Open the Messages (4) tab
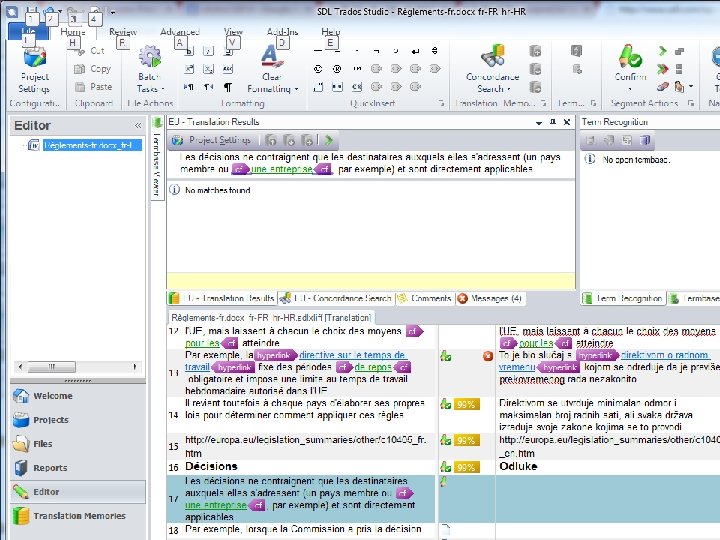Image resolution: width=720 pixels, height=540 pixels. point(489,298)
